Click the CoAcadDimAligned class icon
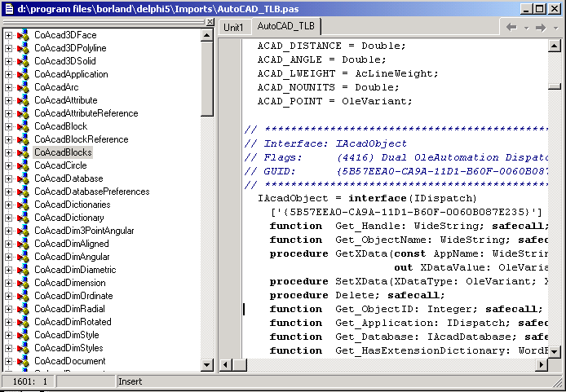This screenshot has width=566, height=392. (23, 244)
